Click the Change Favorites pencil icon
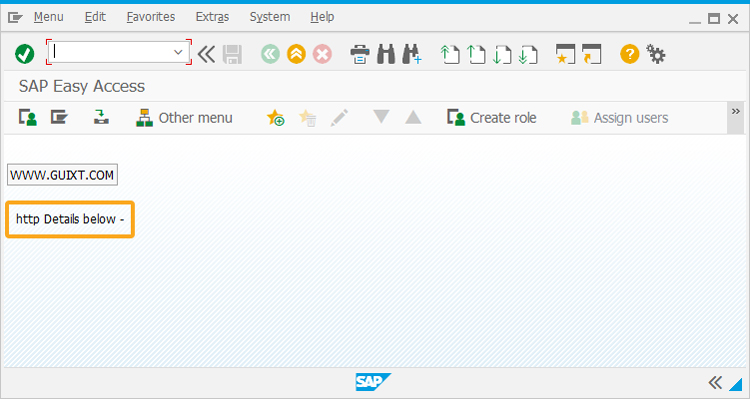Viewport: 750px width, 399px height. coord(339,118)
